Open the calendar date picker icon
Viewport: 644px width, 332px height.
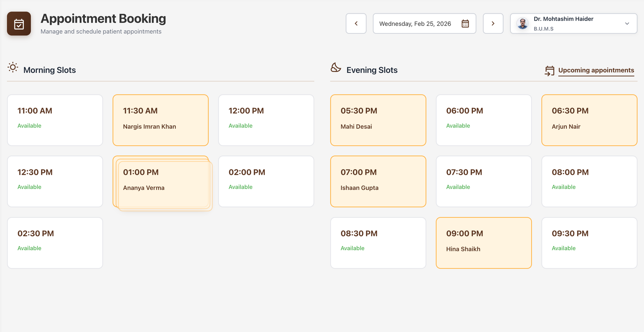[x=465, y=24]
